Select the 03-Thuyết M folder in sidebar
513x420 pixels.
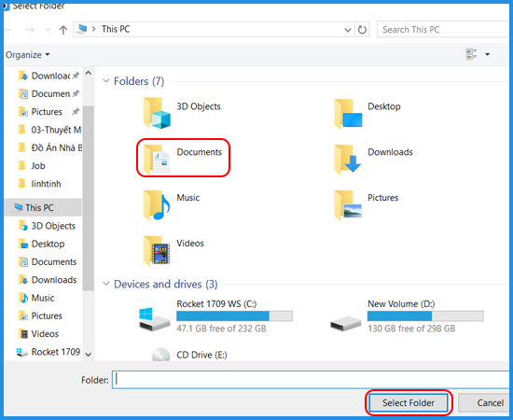(49, 130)
